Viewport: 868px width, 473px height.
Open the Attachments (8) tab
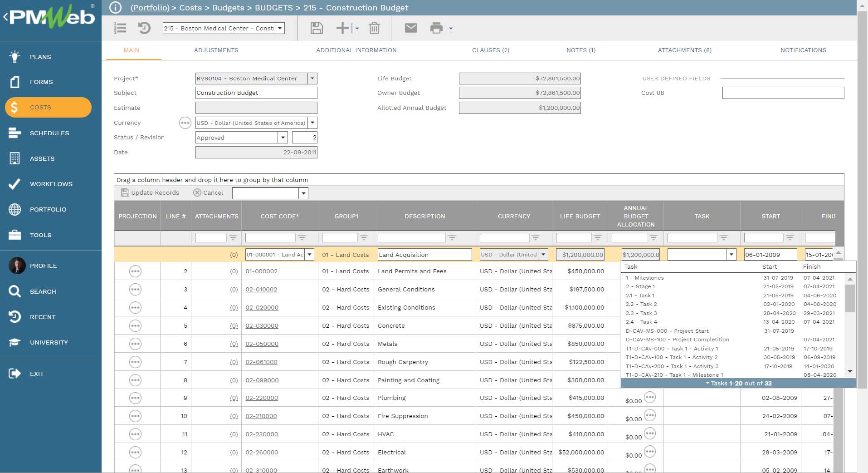coord(685,50)
